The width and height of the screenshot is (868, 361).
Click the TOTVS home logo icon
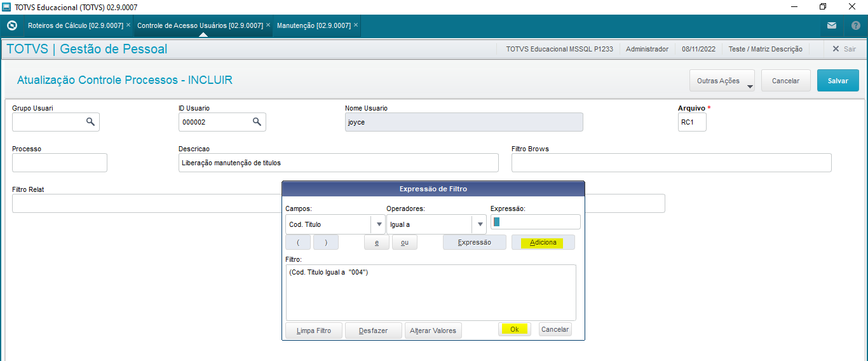tap(11, 26)
